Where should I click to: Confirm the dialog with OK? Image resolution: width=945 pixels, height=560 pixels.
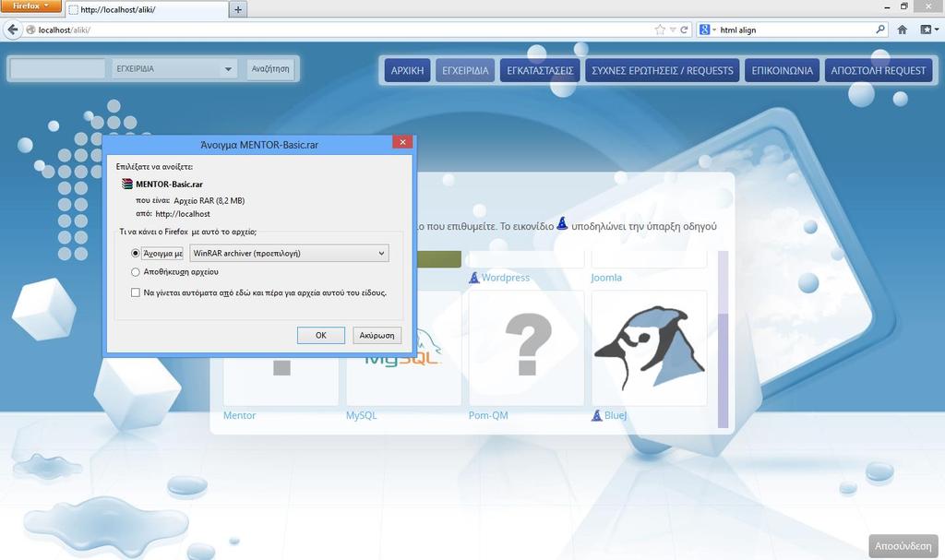tap(320, 335)
